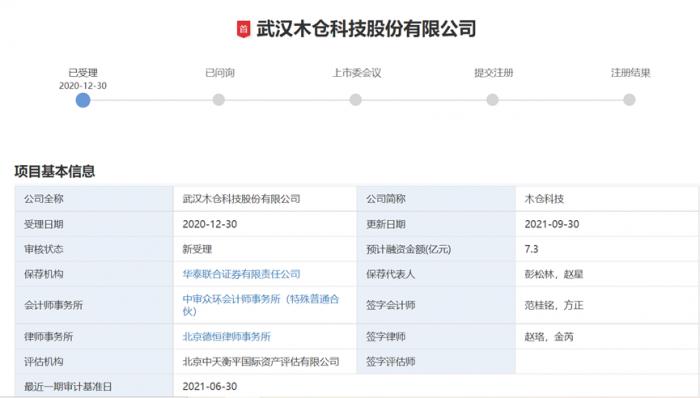Screen dimensions: 700x398
Task: Click the 会计师事务所 table label
Action: coord(53,305)
